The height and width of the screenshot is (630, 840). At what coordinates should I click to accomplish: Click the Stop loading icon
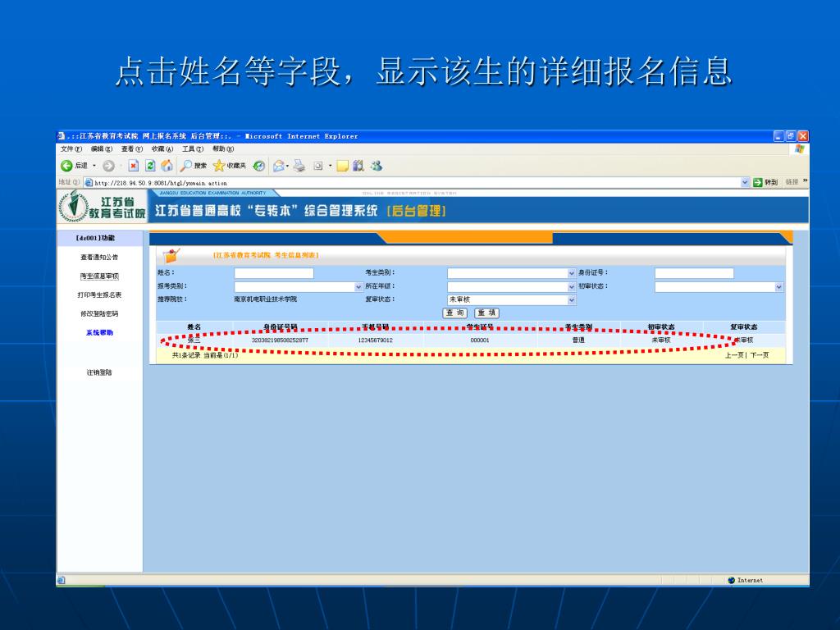tap(134, 166)
